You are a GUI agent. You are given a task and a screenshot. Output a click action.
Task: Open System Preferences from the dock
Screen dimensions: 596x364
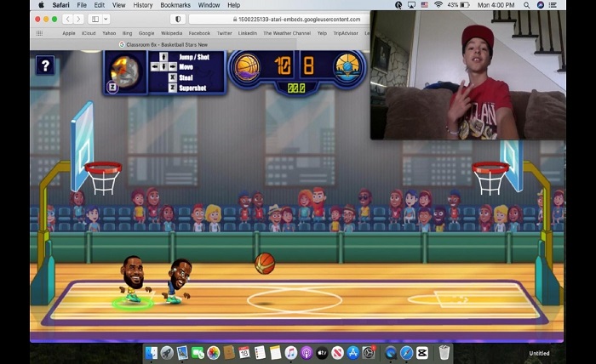point(369,353)
